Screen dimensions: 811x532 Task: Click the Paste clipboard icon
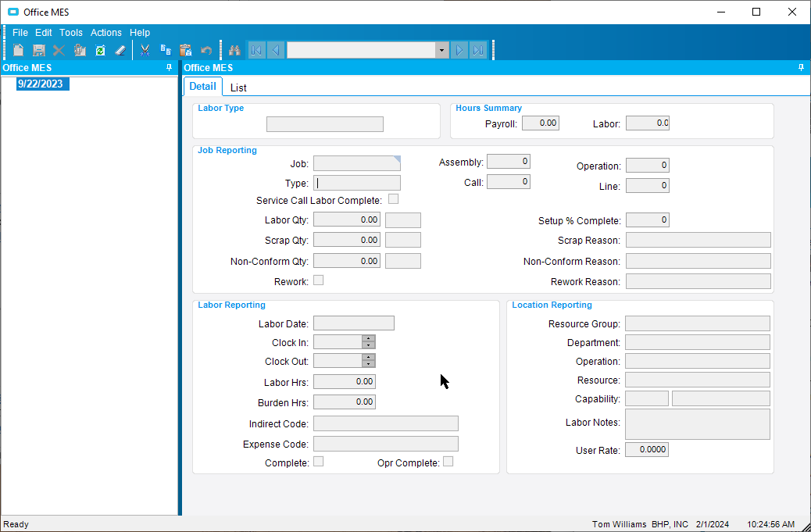(186, 50)
